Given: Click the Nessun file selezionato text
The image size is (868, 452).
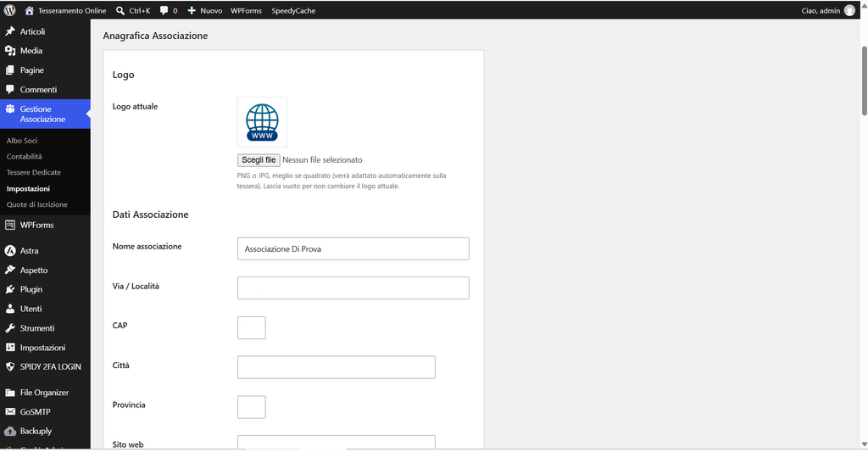Looking at the screenshot, I should tap(322, 160).
